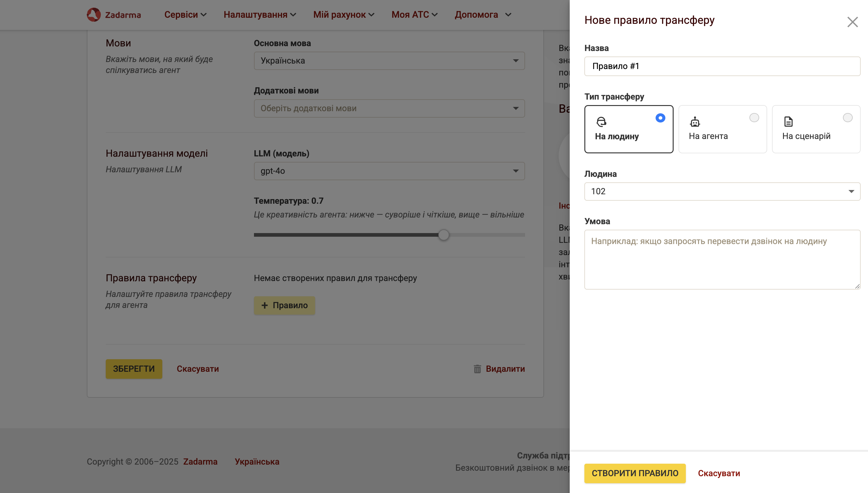Click the resize handle of Умова textarea

pyautogui.click(x=857, y=287)
